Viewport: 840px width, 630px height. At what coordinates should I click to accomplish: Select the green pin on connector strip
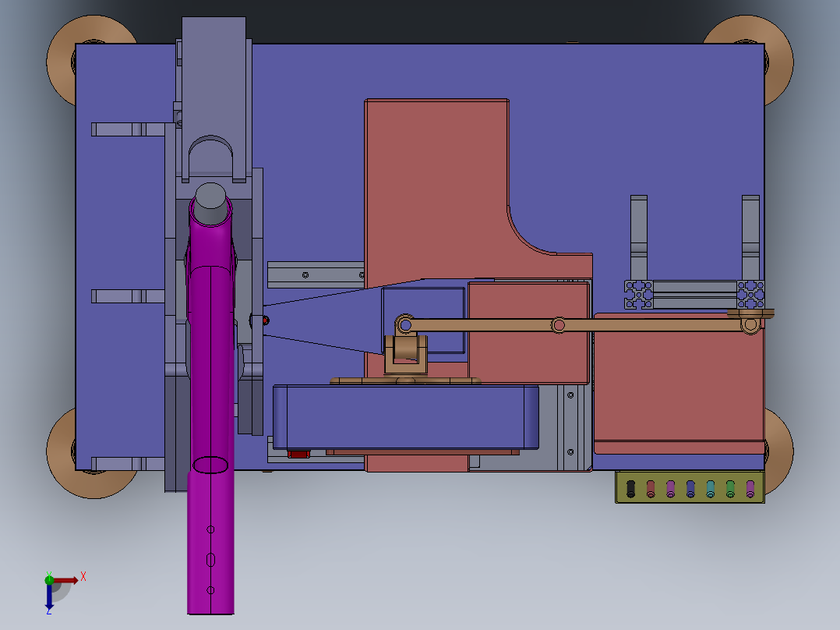730,488
